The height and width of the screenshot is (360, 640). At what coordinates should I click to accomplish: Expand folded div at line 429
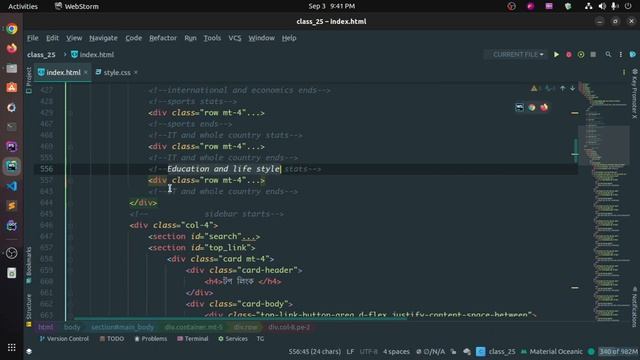71,113
